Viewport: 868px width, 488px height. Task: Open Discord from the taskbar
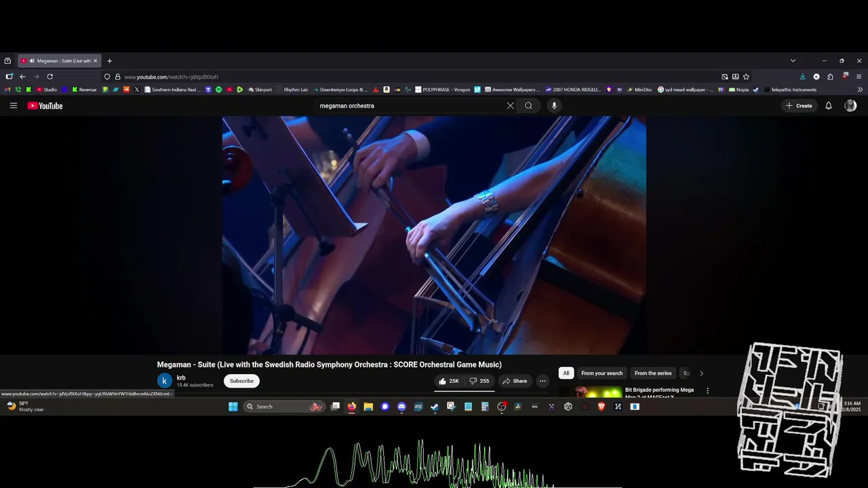(401, 407)
